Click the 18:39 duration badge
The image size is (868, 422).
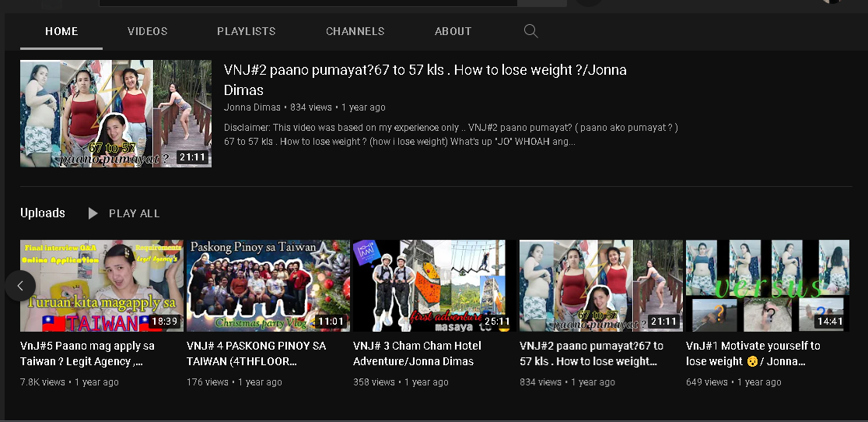[164, 322]
